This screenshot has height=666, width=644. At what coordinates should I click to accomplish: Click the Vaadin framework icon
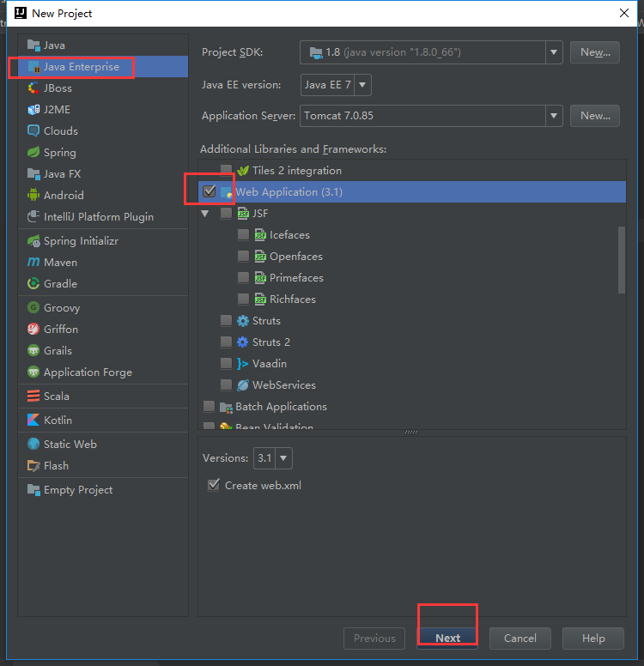[243, 364]
